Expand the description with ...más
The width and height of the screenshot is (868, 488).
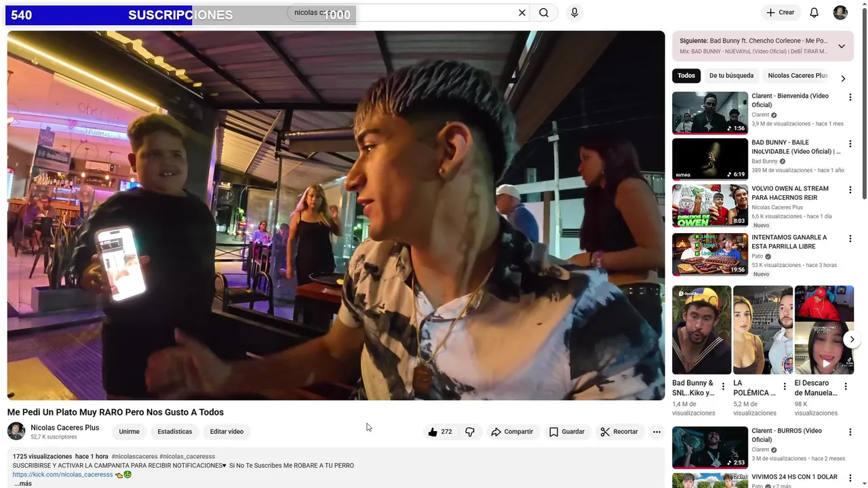point(23,483)
